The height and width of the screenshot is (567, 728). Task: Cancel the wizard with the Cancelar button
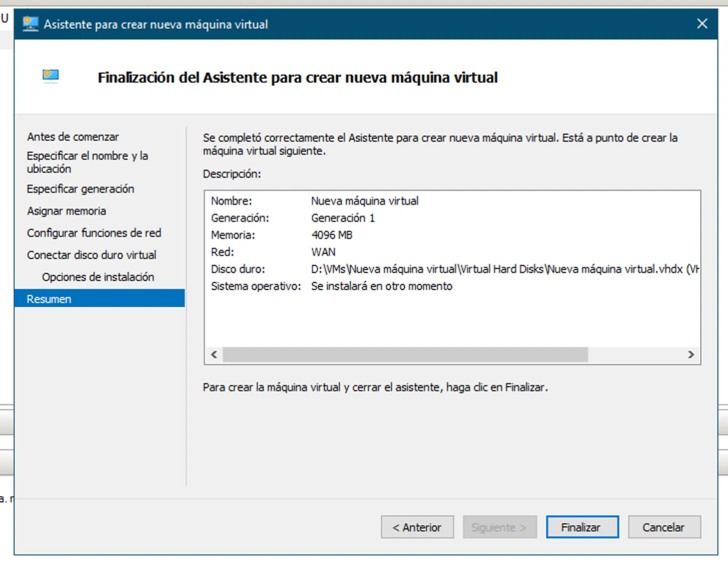[664, 527]
